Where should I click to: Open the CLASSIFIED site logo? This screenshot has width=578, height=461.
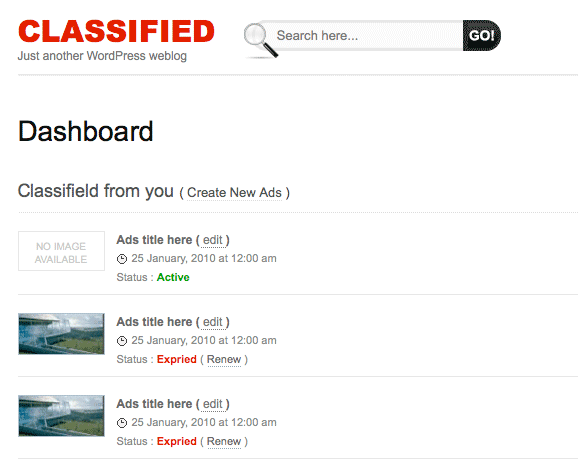[116, 31]
